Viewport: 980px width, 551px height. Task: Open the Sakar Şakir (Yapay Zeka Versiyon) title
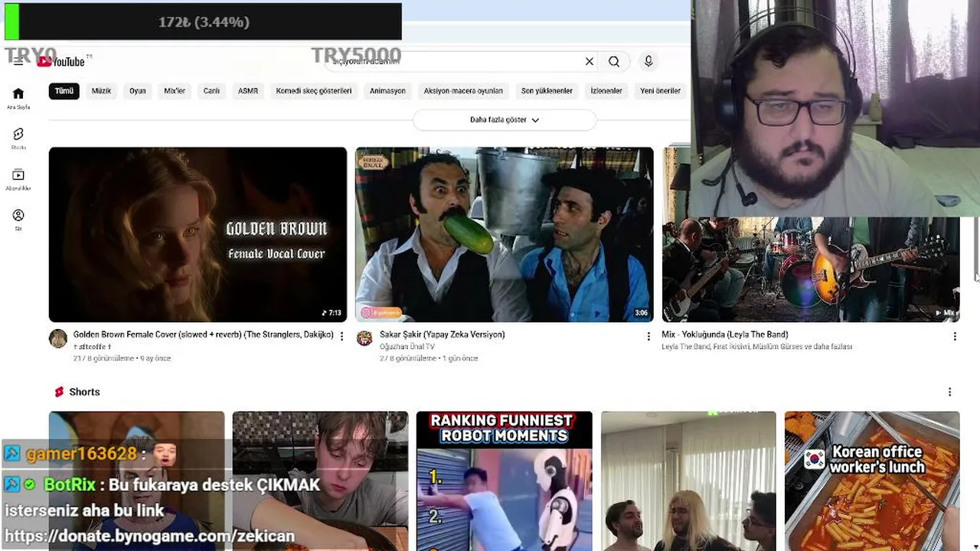pos(443,334)
